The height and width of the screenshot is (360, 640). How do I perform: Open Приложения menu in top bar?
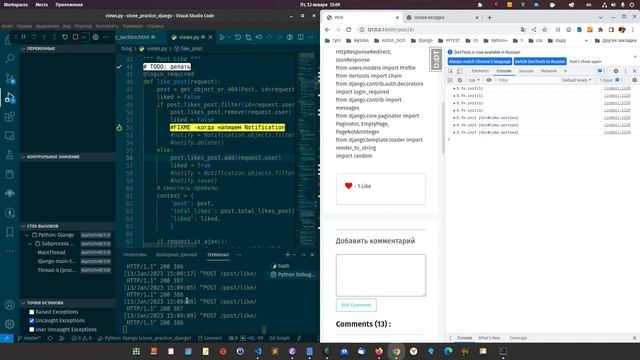click(x=69, y=5)
